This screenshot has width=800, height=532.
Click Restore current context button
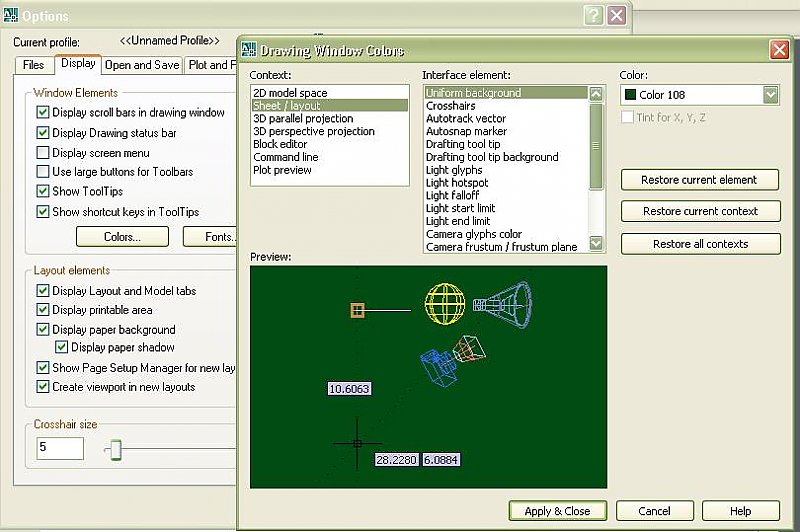[701, 211]
